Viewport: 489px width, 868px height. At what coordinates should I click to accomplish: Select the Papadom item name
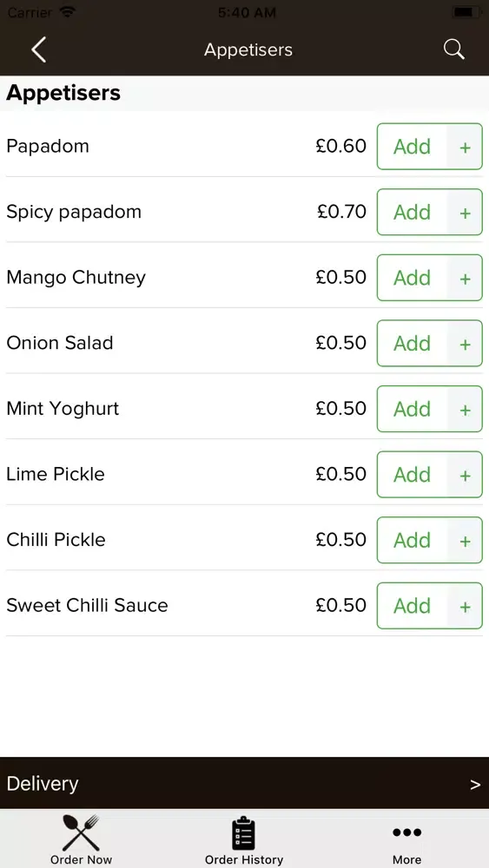(48, 146)
